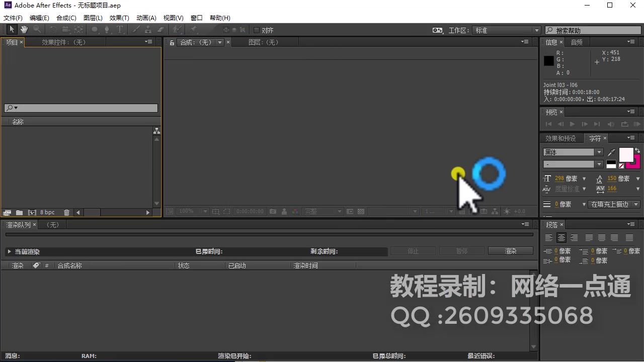Toggle audio in the Preview panel
The image size is (644, 362).
(x=610, y=124)
